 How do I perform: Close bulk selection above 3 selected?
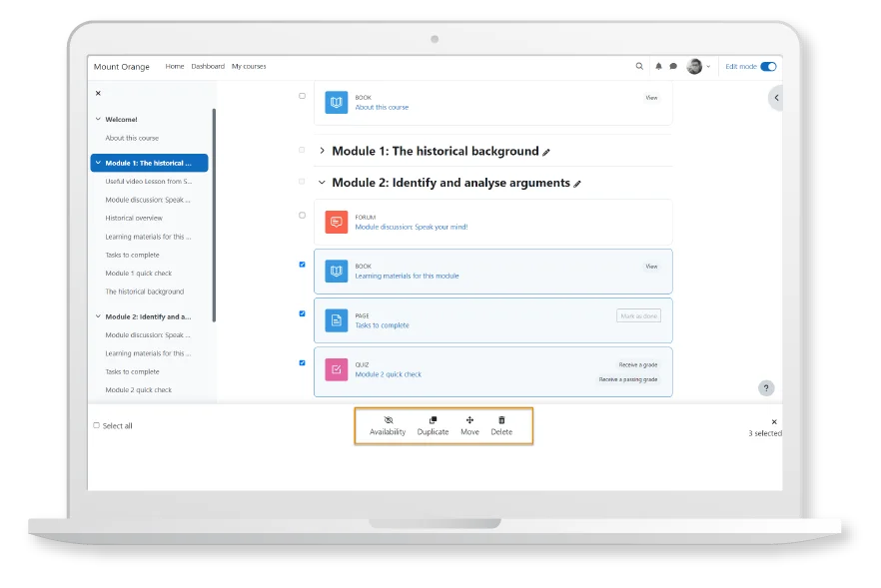click(774, 421)
